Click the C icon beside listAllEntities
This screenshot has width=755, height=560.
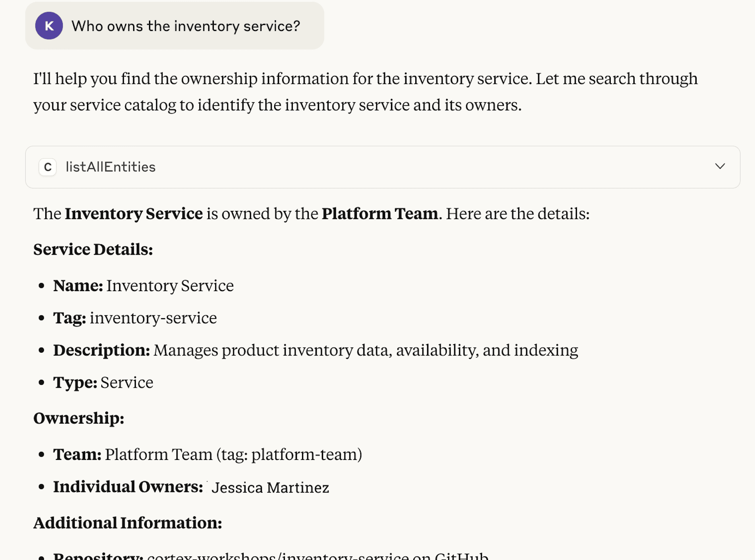[48, 167]
